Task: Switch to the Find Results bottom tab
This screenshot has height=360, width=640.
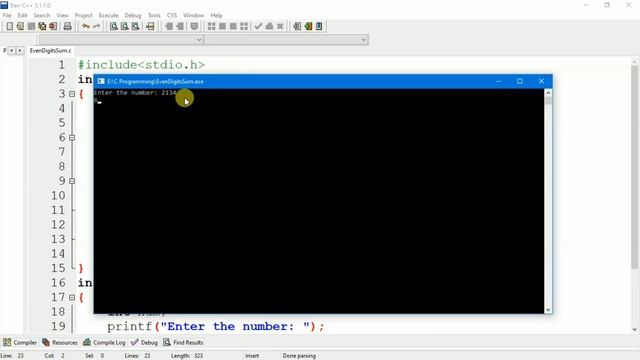Action: (x=183, y=342)
